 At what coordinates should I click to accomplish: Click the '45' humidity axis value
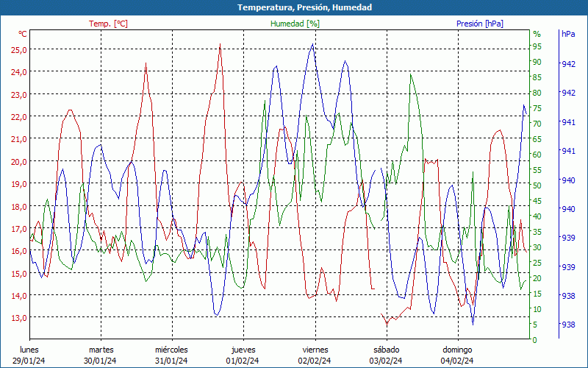[537, 201]
